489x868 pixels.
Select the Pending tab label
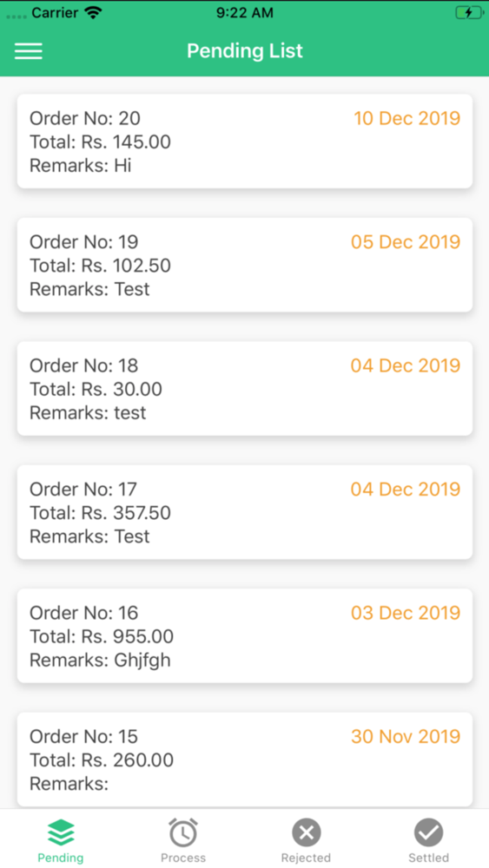pos(61,858)
